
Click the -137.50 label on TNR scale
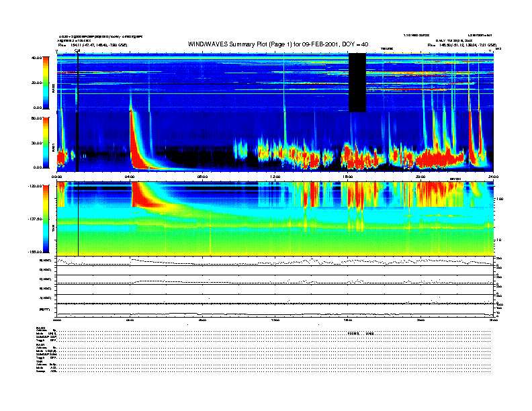(x=34, y=220)
